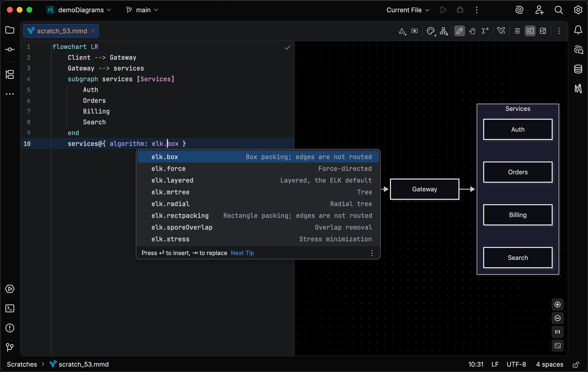
Task: Open the Project folder tool window
Action: coord(10,30)
